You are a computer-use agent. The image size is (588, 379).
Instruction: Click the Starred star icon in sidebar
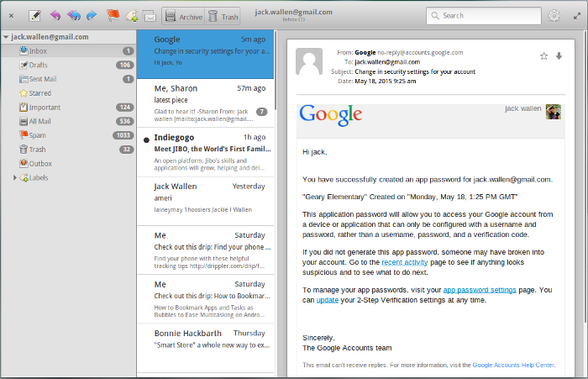click(24, 92)
